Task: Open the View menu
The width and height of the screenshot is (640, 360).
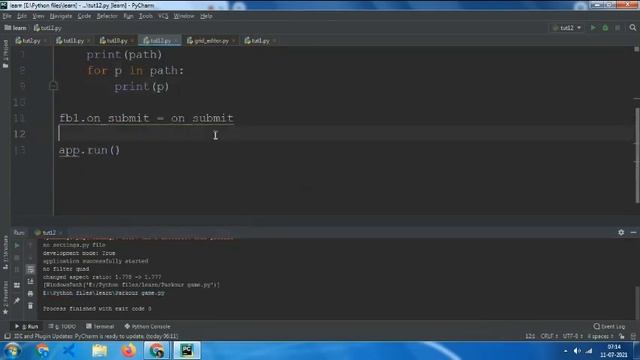Action: 38,16
